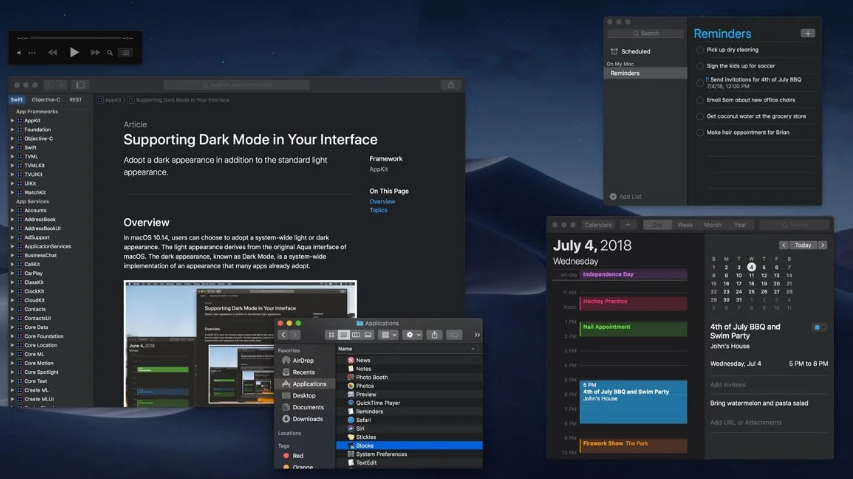Select the Stocks app row
The image size is (853, 479).
[409, 445]
